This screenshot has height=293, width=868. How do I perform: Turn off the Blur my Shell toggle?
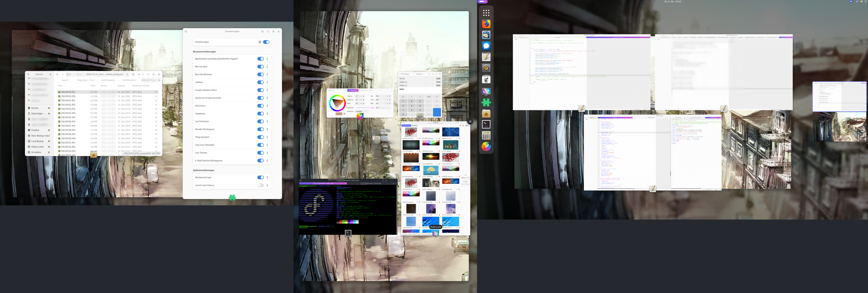pos(260,67)
